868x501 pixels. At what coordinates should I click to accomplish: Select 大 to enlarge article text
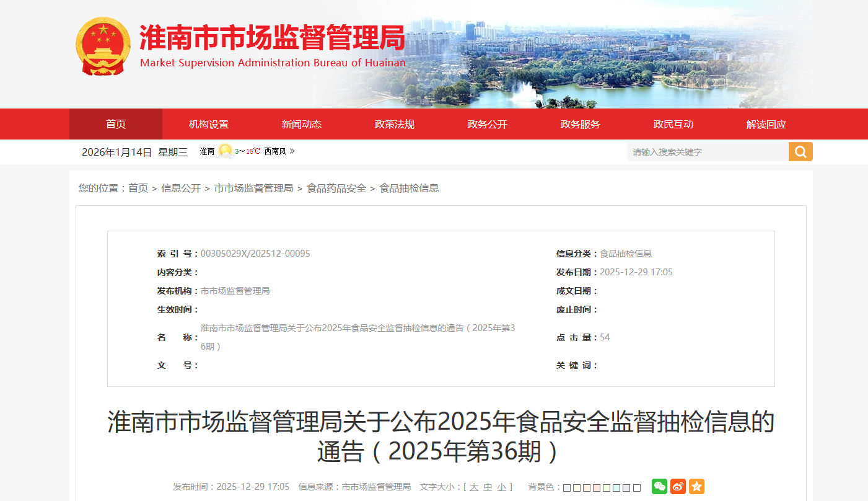pos(474,487)
